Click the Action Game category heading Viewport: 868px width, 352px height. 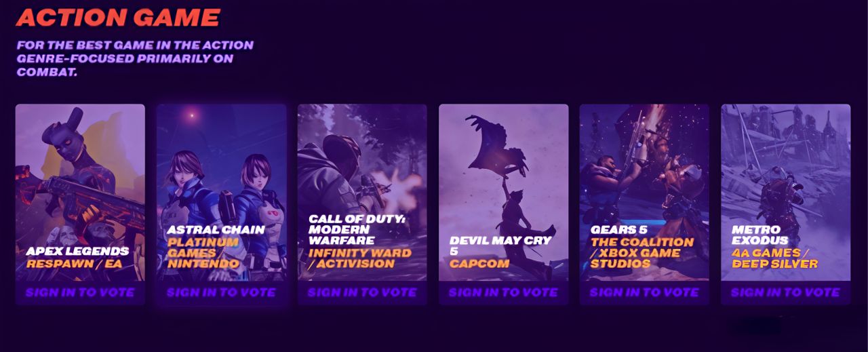pos(118,17)
